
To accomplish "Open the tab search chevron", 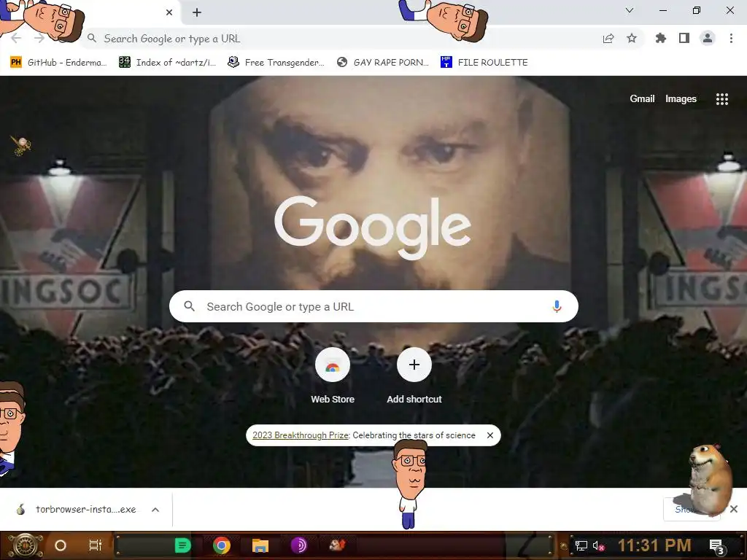I will (x=630, y=10).
